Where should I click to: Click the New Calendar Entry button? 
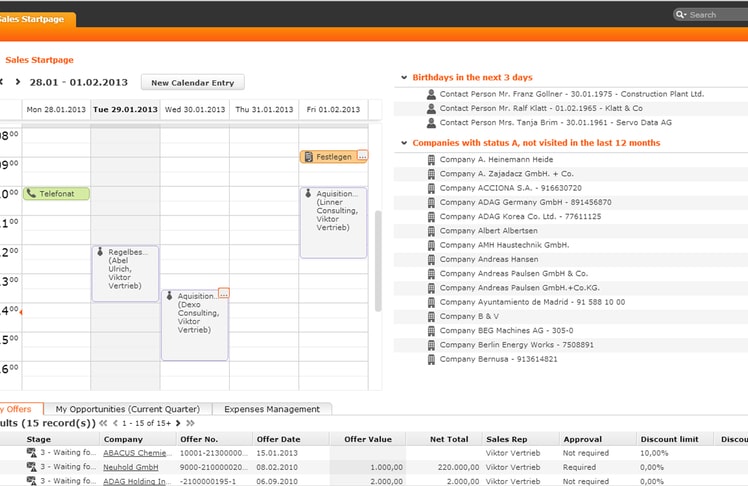tap(192, 82)
